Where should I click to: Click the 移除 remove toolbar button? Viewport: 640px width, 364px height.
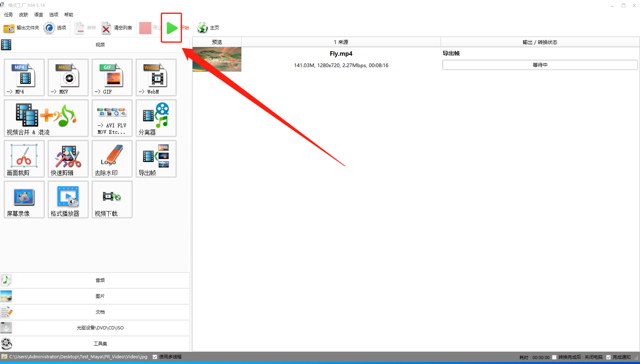click(x=85, y=28)
